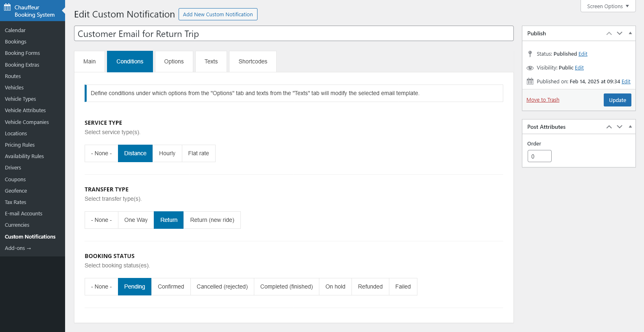Move the Publish panel down
The width and height of the screenshot is (644, 332).
coord(620,33)
